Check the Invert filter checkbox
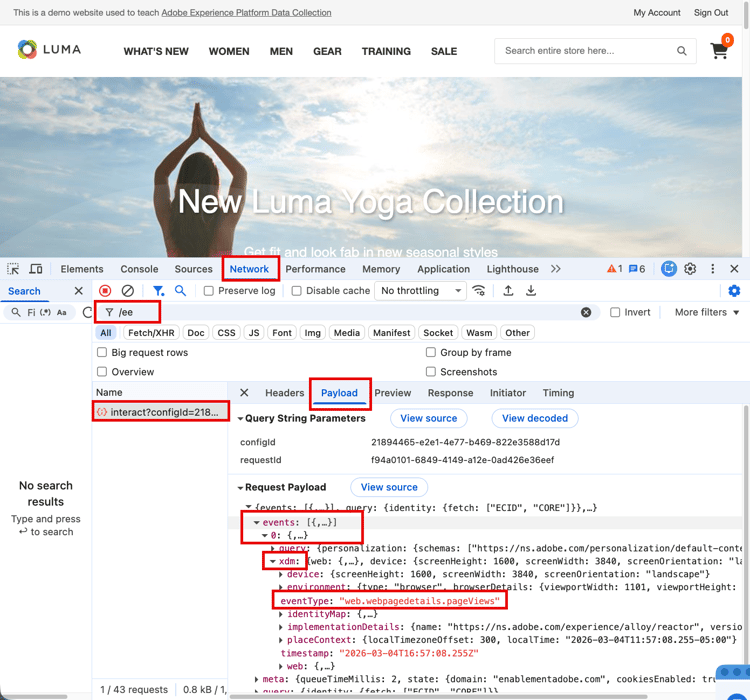 [x=615, y=312]
